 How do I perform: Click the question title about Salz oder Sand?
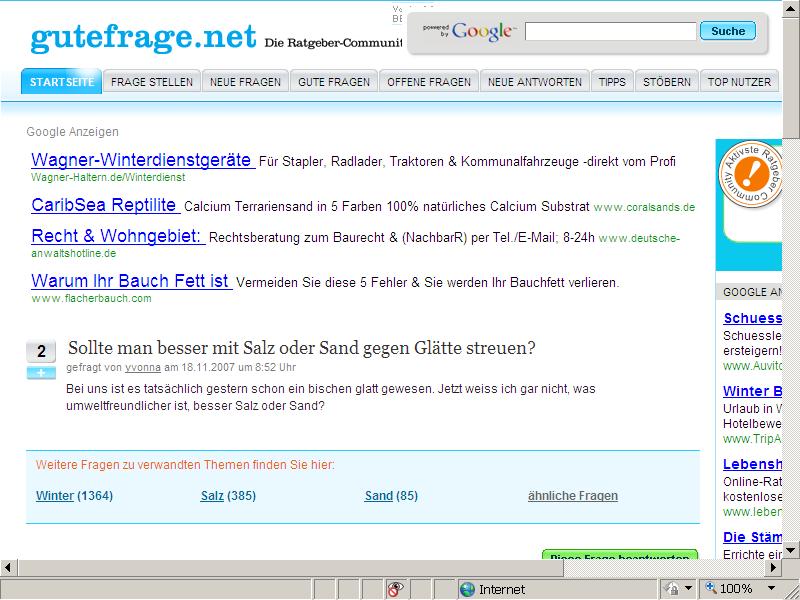pos(302,348)
